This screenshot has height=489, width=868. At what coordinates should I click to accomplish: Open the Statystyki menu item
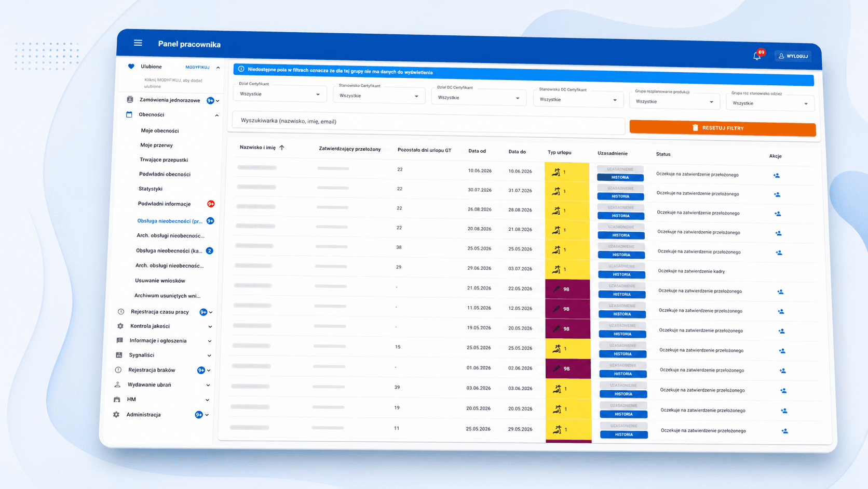[151, 189]
